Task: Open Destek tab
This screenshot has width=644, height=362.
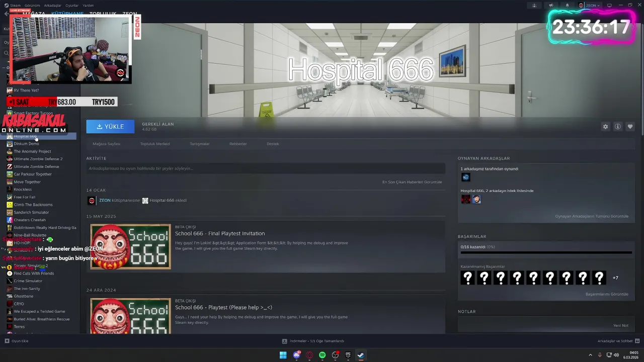Action: point(273,144)
